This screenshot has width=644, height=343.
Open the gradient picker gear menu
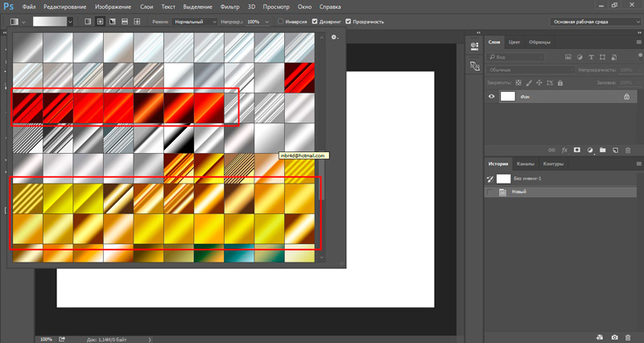pos(335,37)
